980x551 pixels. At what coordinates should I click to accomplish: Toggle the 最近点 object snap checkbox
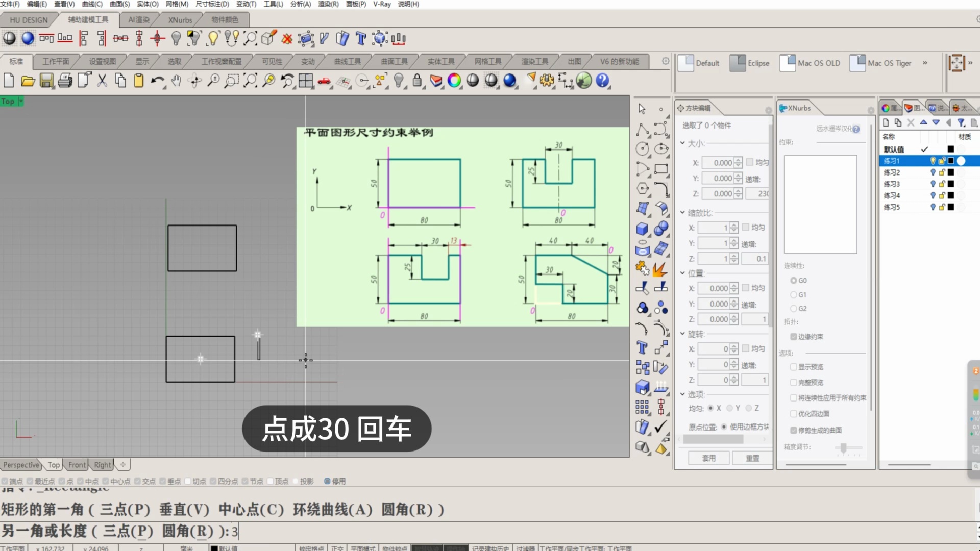30,481
